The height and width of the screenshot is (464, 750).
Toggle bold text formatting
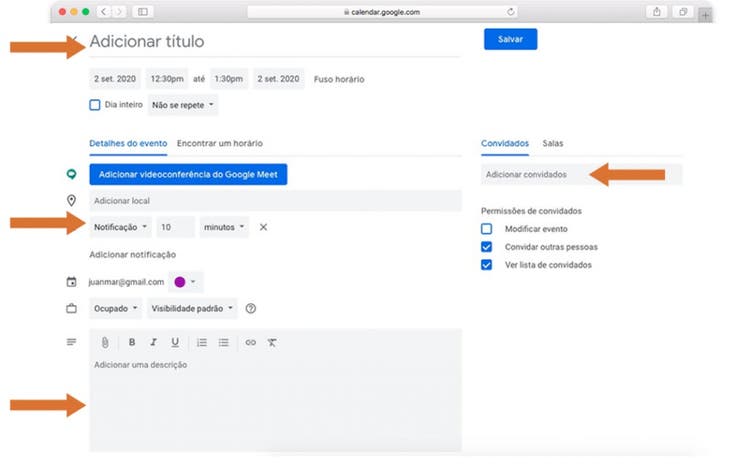tap(132, 342)
